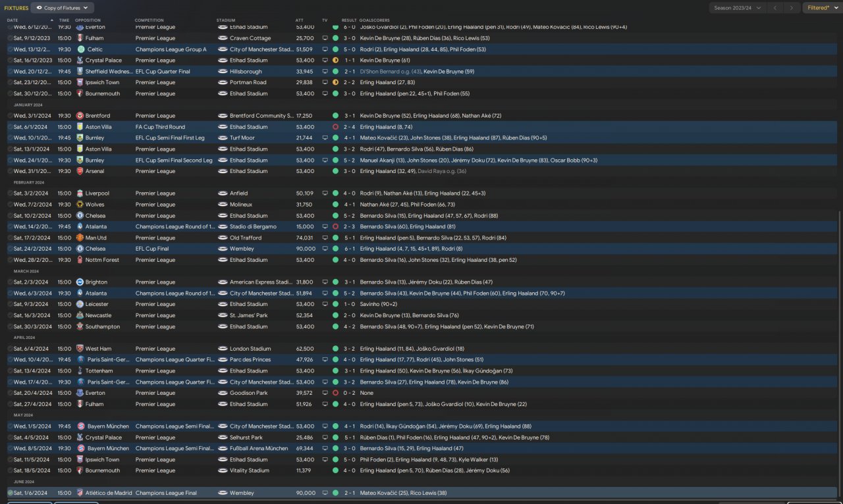Click the Nottm Forest club badge

click(x=80, y=260)
